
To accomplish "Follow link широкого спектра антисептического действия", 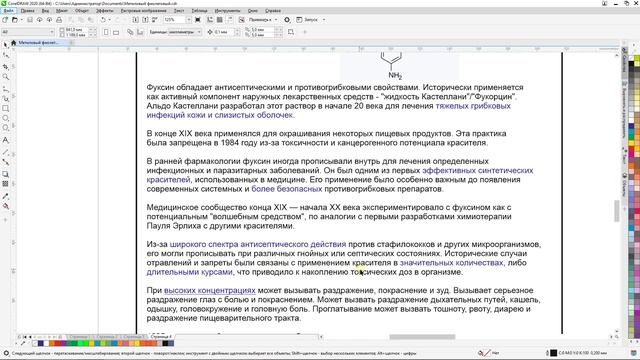I will point(258,244).
